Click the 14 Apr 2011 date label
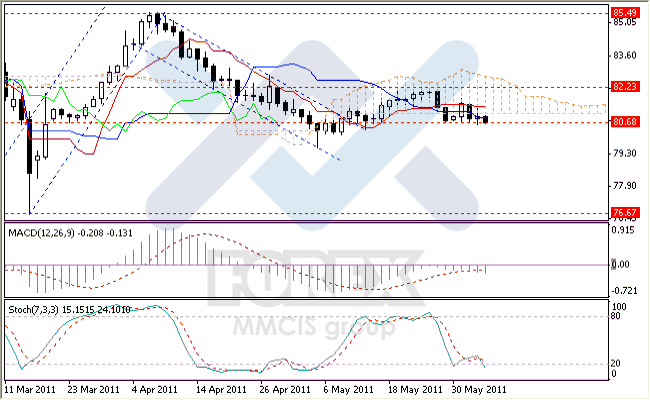The image size is (650, 400). 221,390
